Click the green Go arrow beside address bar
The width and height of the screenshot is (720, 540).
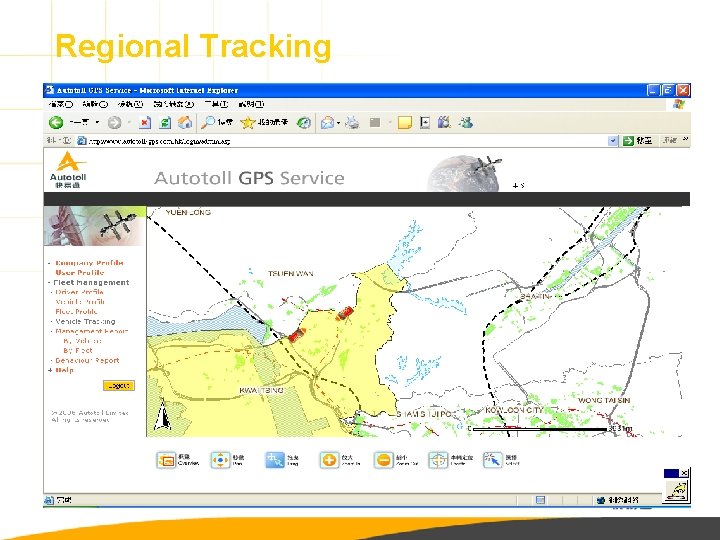click(628, 141)
